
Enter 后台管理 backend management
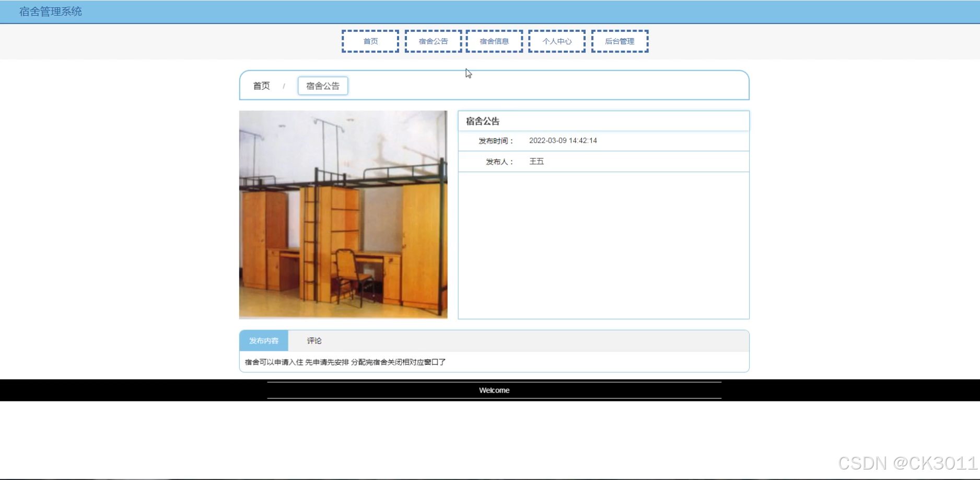(x=619, y=41)
